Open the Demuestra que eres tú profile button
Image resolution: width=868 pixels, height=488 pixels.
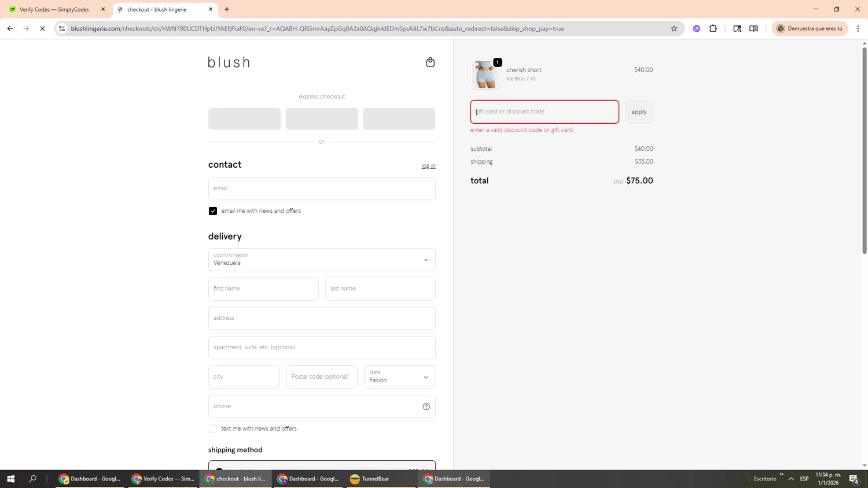[x=810, y=28]
